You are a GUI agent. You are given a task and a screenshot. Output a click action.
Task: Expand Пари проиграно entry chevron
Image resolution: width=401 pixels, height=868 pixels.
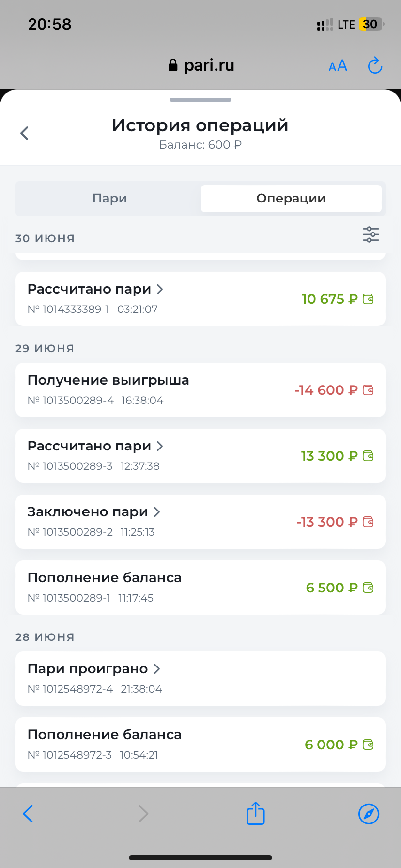(x=157, y=669)
